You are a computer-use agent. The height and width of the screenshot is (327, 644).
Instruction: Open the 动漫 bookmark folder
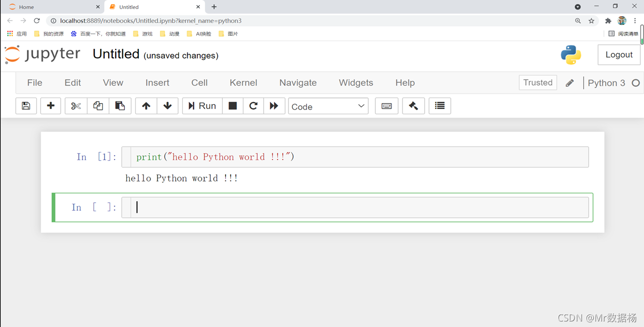[170, 34]
